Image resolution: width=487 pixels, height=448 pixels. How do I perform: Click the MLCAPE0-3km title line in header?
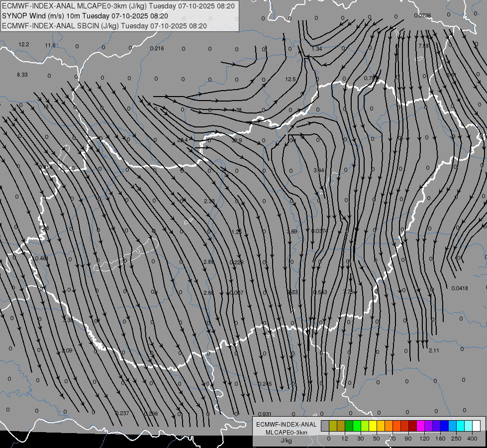click(x=118, y=6)
